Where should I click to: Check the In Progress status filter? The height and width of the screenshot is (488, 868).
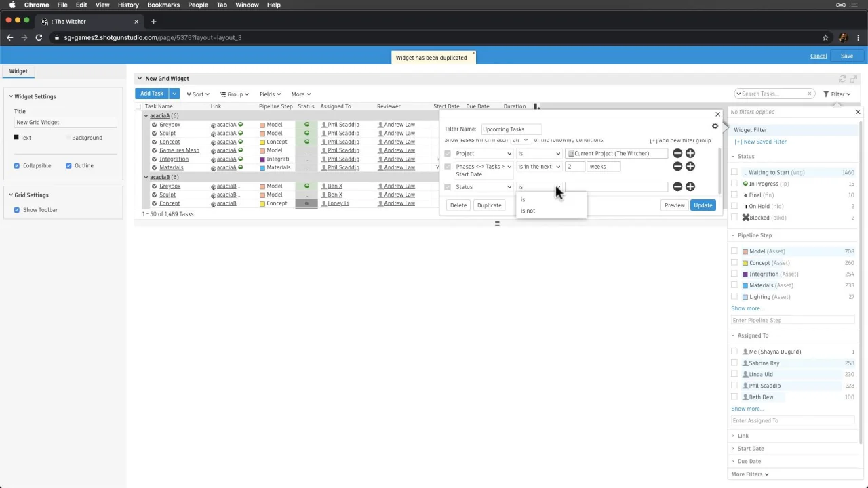point(734,184)
